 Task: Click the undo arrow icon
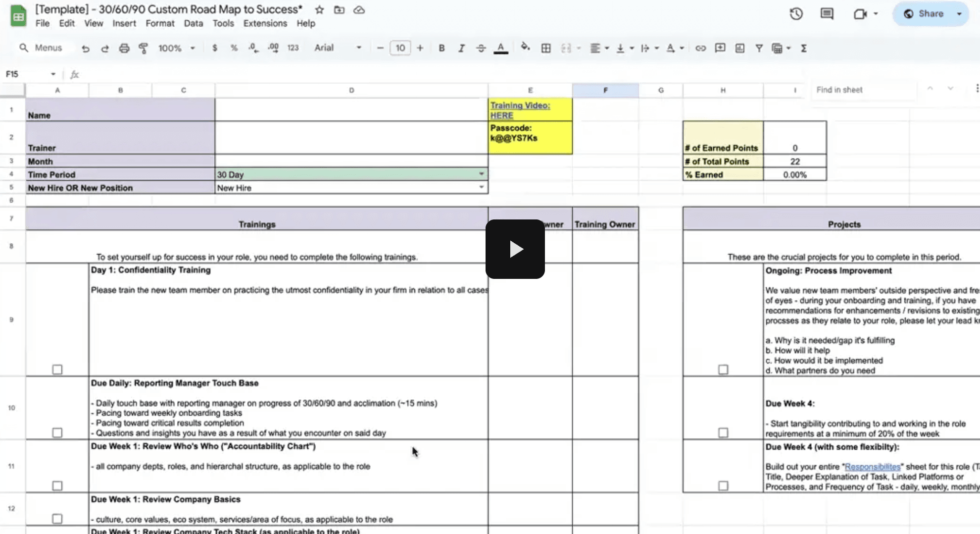pos(86,48)
